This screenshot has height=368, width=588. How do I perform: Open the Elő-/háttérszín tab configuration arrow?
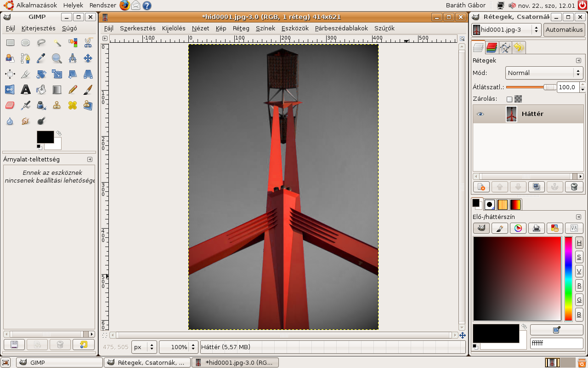pos(579,217)
